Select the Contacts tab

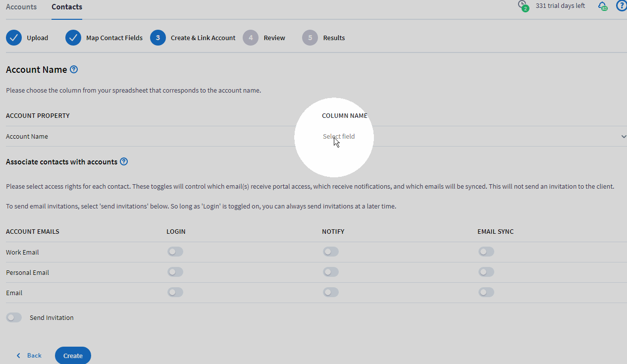pyautogui.click(x=67, y=7)
